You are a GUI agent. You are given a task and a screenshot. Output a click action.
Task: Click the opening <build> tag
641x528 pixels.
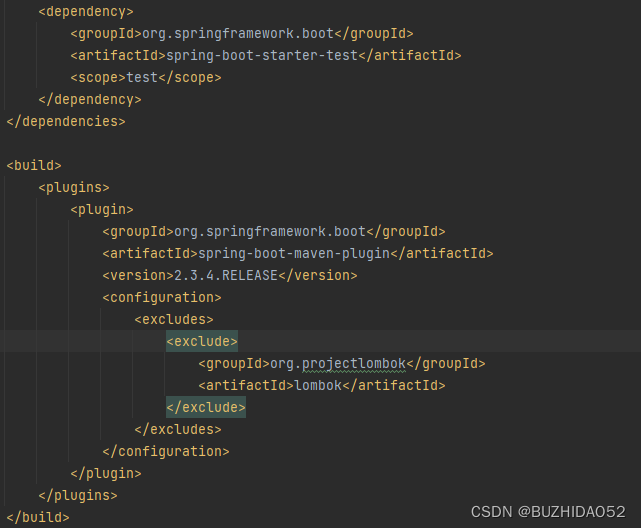34,166
